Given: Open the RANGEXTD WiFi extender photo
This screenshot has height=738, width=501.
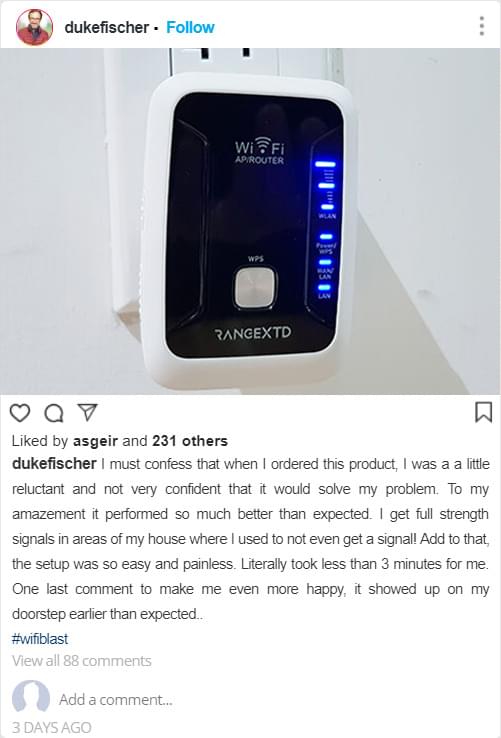Looking at the screenshot, I should click(x=250, y=221).
